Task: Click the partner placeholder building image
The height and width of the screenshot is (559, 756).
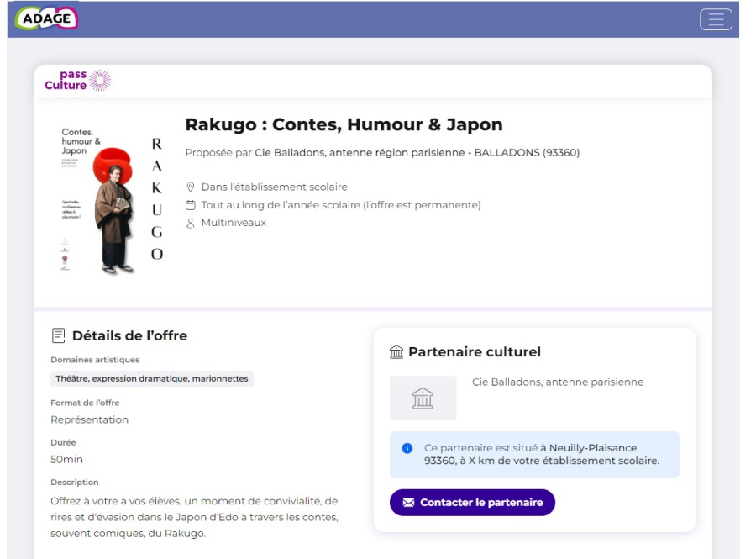Action: 423,398
